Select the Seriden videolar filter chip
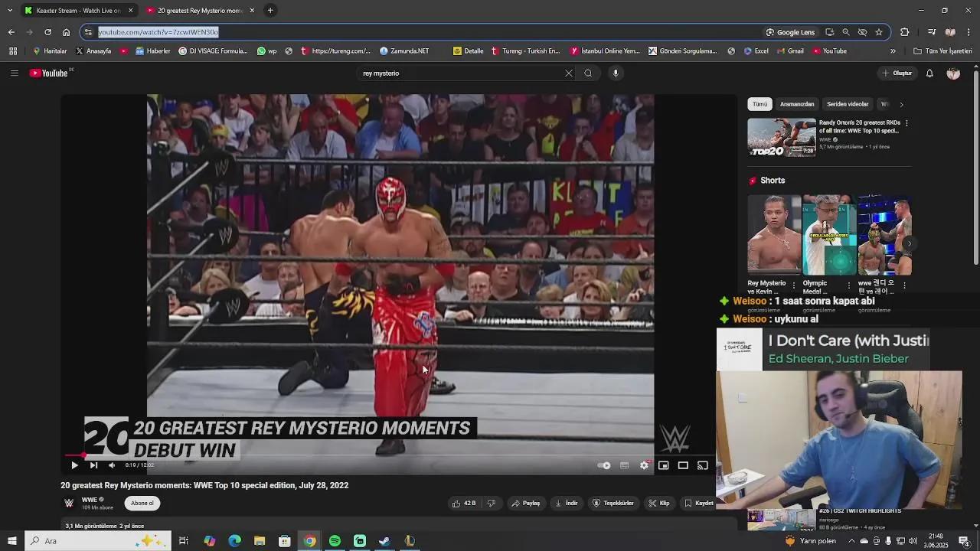 coord(848,104)
